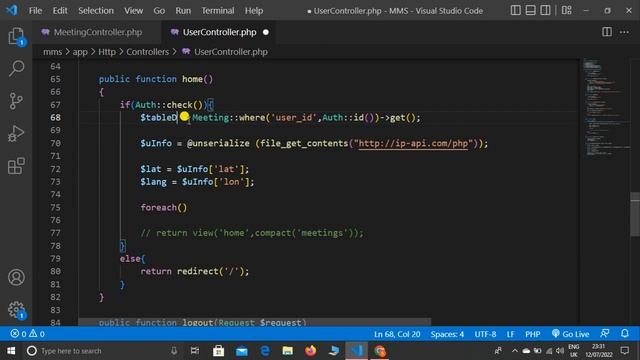
Task: Open the Edit menu
Action: (x=60, y=11)
